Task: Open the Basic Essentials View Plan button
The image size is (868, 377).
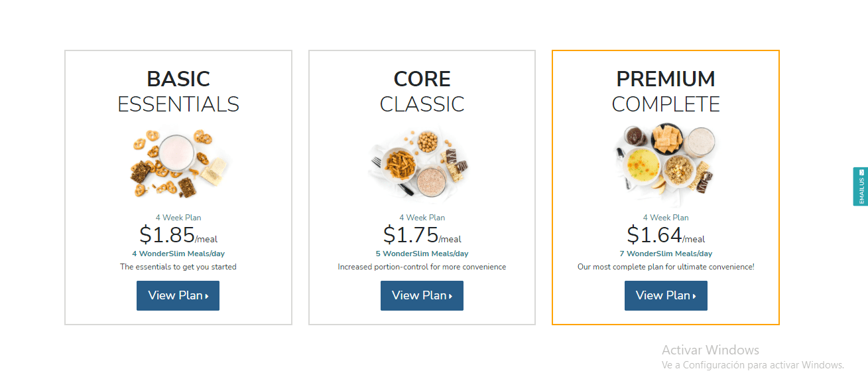Action: 178,295
